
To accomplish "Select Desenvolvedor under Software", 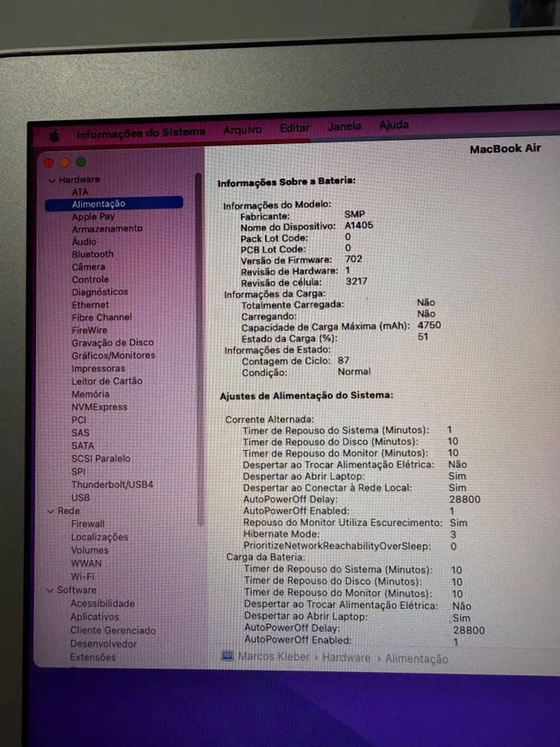I will click(x=103, y=644).
